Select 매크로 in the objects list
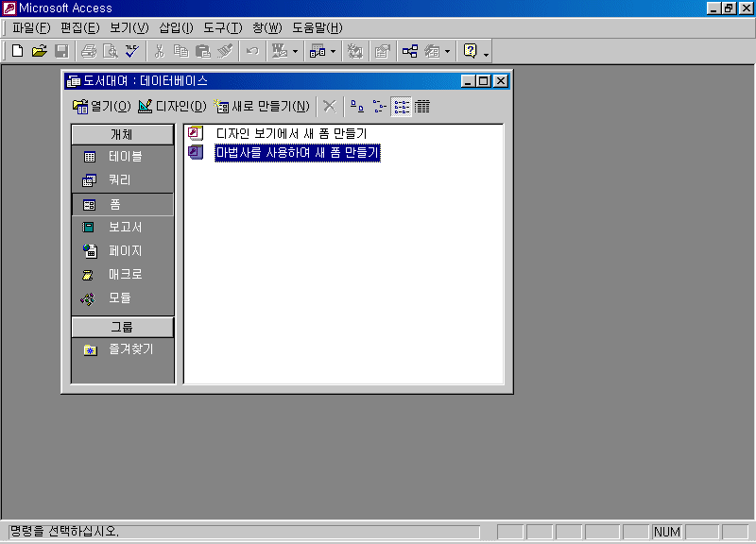This screenshot has height=544, width=756. pyautogui.click(x=123, y=274)
